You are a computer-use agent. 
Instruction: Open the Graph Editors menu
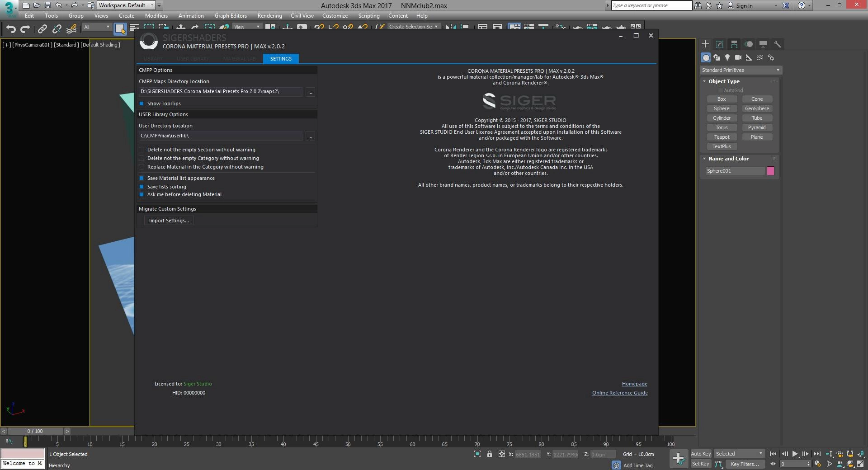231,16
